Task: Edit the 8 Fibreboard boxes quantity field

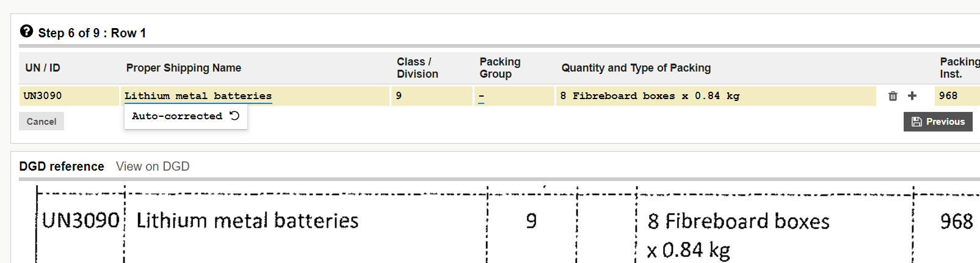Action: pos(716,96)
